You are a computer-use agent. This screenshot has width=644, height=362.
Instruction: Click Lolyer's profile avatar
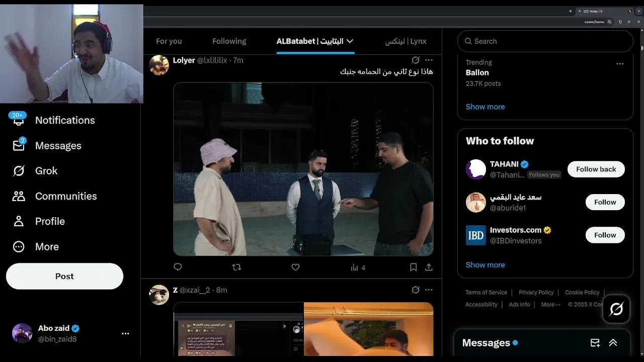(x=159, y=65)
